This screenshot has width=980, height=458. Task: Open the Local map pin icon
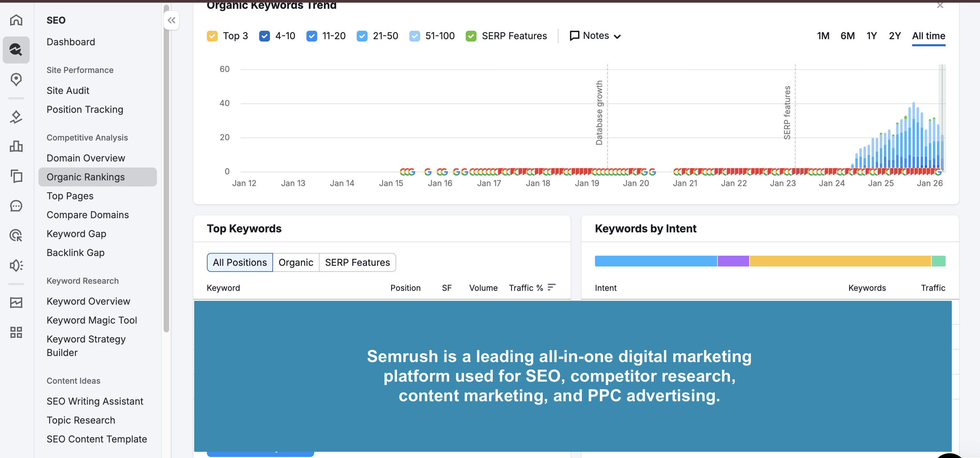16,79
